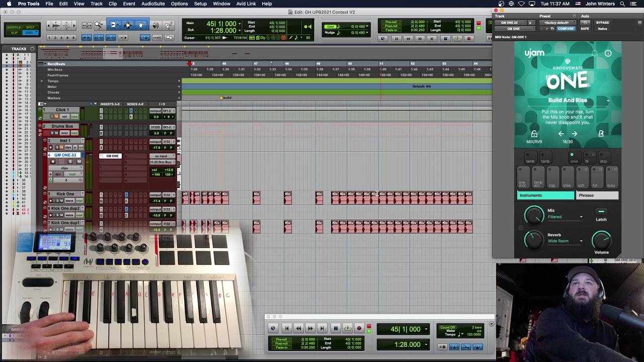Click the 'build' marker in Markers ruler

225,98
